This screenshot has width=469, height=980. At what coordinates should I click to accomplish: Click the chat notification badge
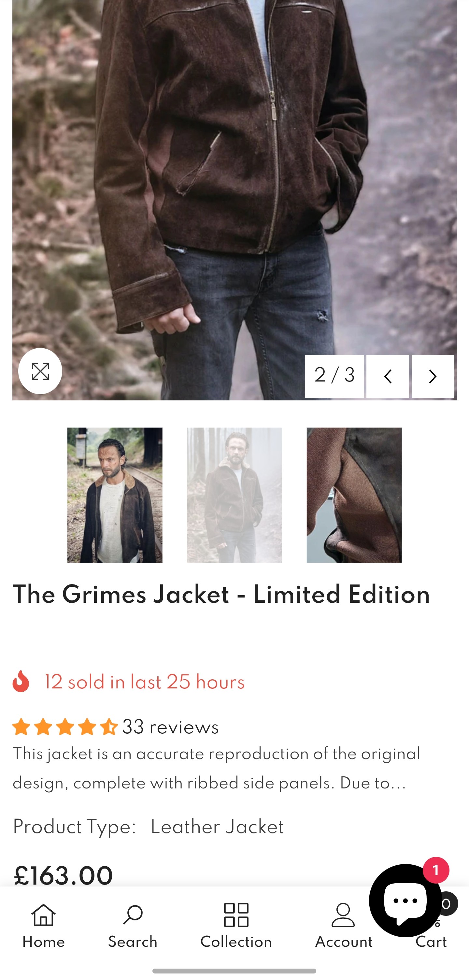pyautogui.click(x=436, y=870)
